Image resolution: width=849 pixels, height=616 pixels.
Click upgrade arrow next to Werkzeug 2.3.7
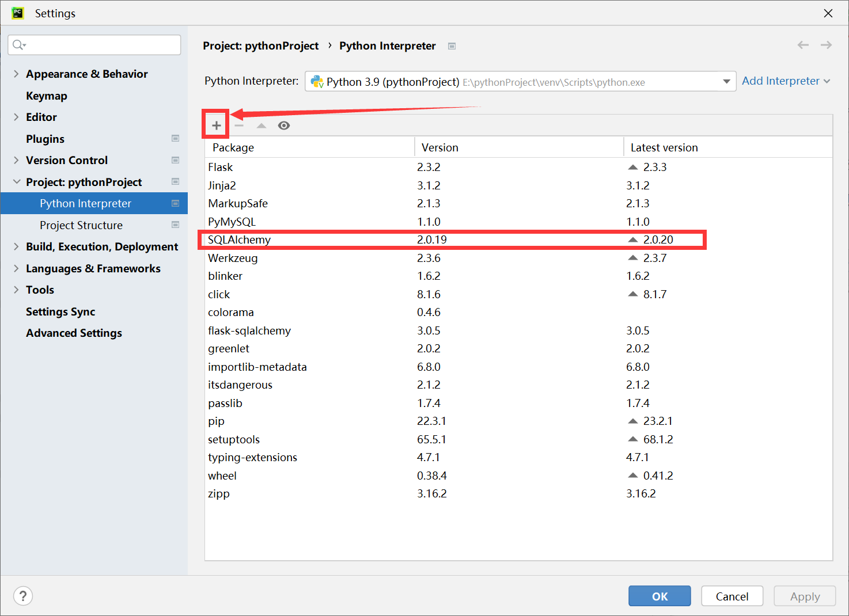[x=633, y=258]
